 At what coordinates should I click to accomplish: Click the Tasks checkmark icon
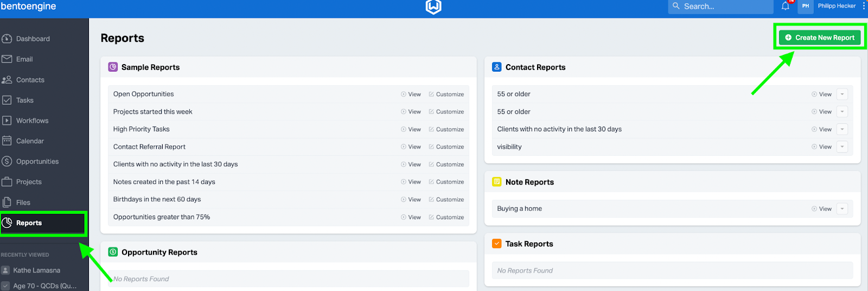click(x=7, y=100)
